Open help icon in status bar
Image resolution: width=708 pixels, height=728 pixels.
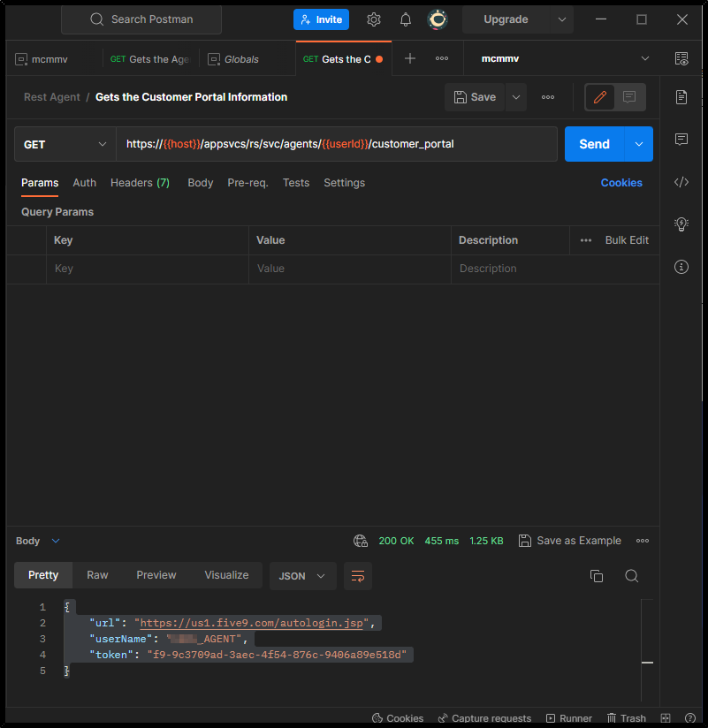tap(690, 717)
